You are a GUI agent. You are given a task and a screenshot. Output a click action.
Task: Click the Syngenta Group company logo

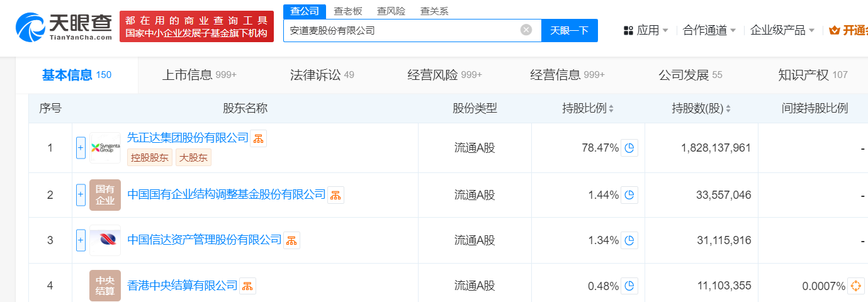click(x=105, y=148)
